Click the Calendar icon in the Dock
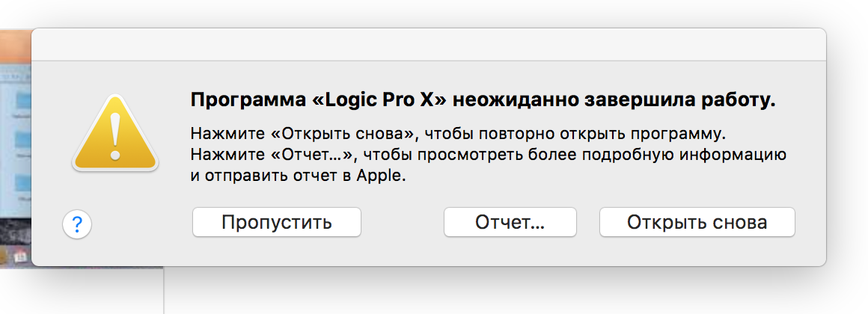The height and width of the screenshot is (314, 868). pyautogui.click(x=20, y=257)
